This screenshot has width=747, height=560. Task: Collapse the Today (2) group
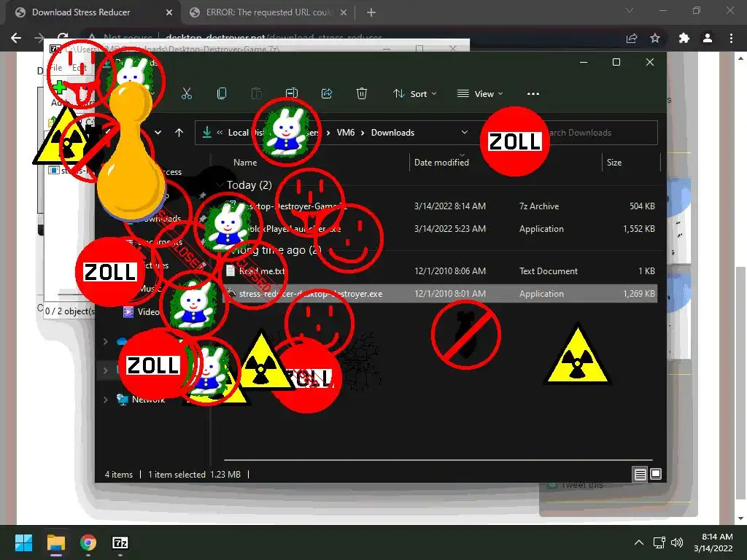220,184
